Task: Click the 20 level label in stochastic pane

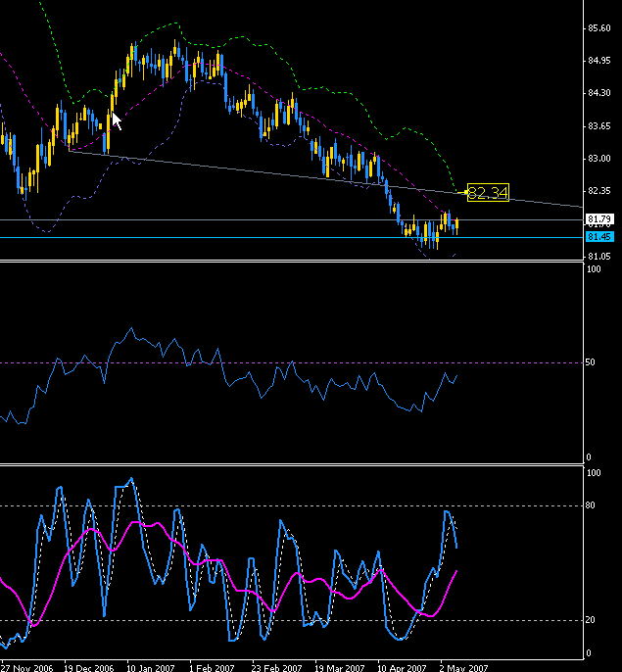Action: (591, 620)
